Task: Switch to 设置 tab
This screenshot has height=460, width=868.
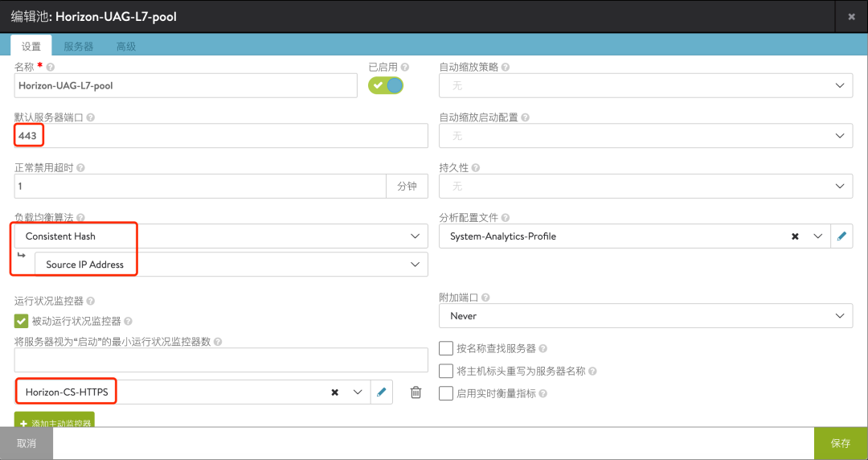Action: pos(31,46)
